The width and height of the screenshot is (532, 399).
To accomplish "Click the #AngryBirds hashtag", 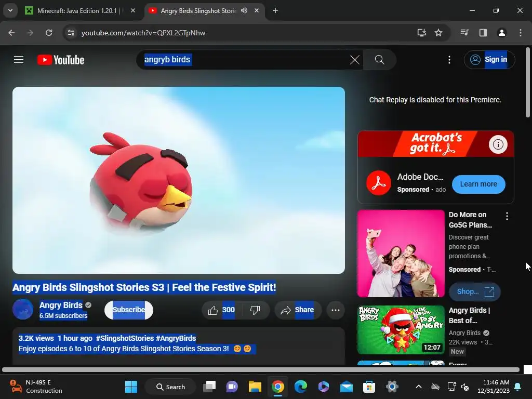I will tap(176, 338).
